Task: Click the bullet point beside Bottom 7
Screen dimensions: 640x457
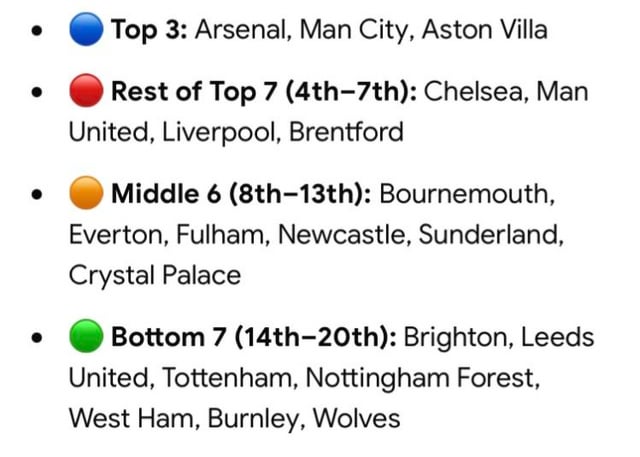Action: [38, 339]
